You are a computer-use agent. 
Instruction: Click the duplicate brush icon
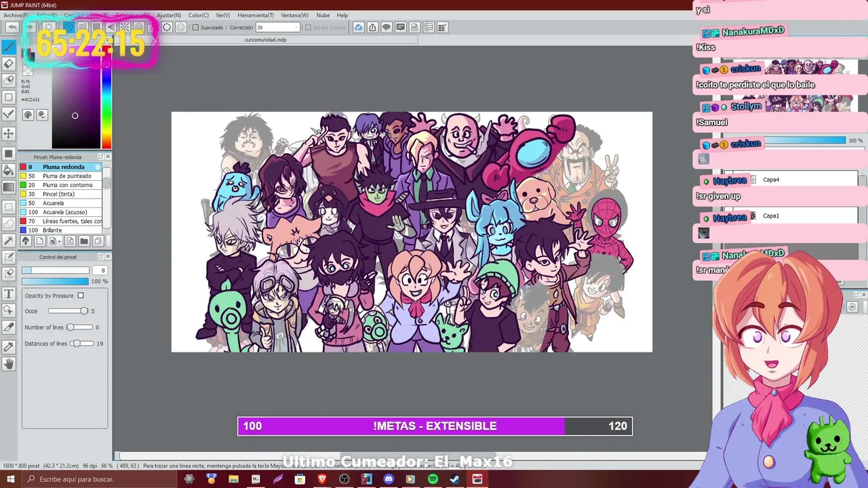pyautogui.click(x=98, y=241)
